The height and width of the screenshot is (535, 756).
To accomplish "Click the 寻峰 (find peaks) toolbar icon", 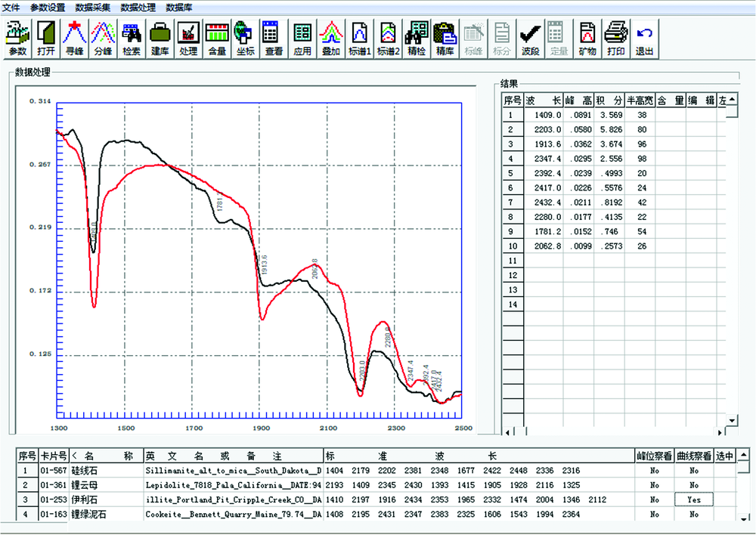I will coord(74,38).
